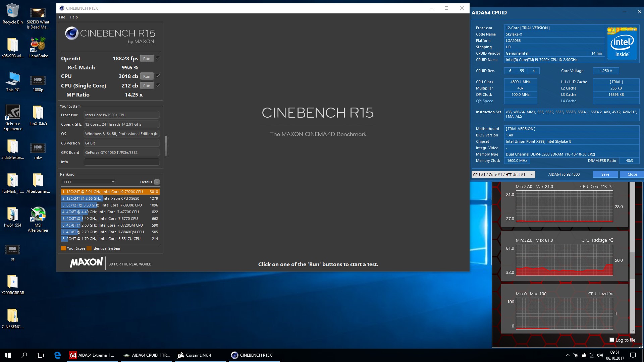Open the Afterburner archive icon

point(38,183)
